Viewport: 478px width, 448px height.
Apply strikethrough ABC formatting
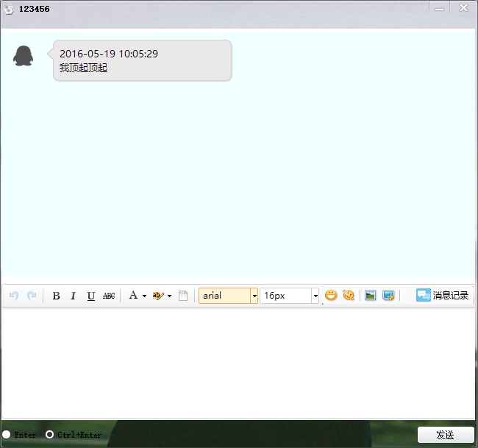(109, 296)
